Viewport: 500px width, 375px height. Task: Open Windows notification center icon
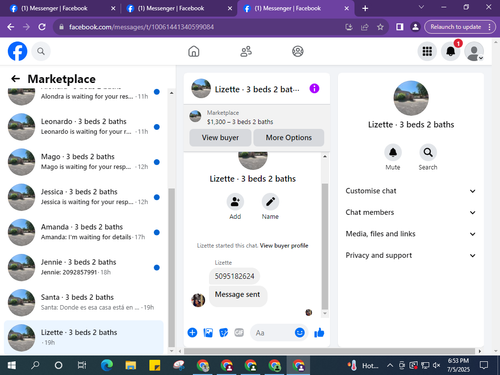pos(484,366)
